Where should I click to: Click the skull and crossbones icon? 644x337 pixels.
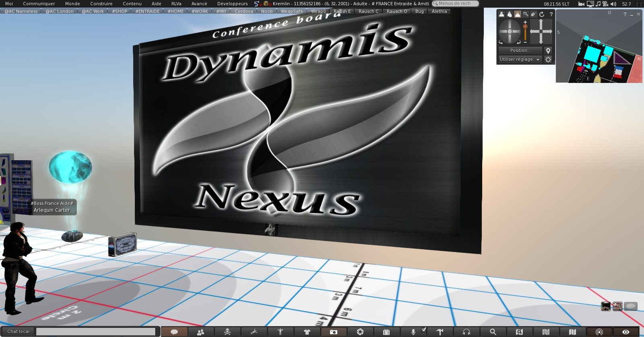227,332
